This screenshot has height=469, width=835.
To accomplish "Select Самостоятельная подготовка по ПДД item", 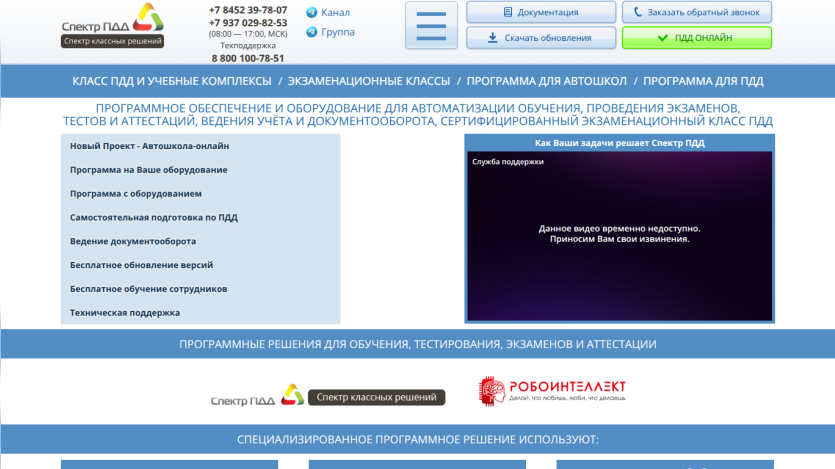I will tap(154, 217).
